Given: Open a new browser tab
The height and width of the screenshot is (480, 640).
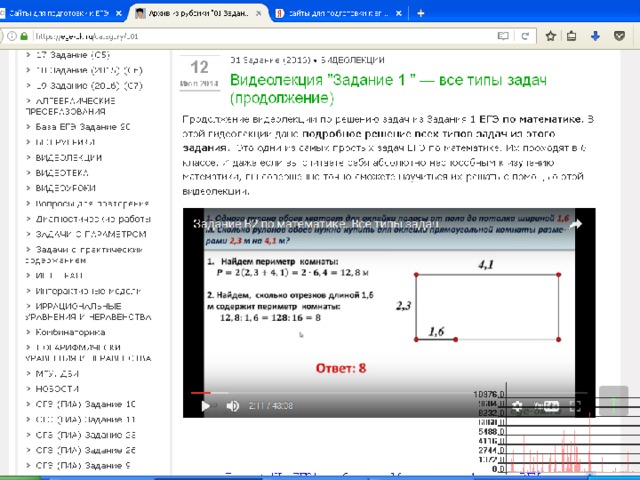Looking at the screenshot, I should (421, 12).
